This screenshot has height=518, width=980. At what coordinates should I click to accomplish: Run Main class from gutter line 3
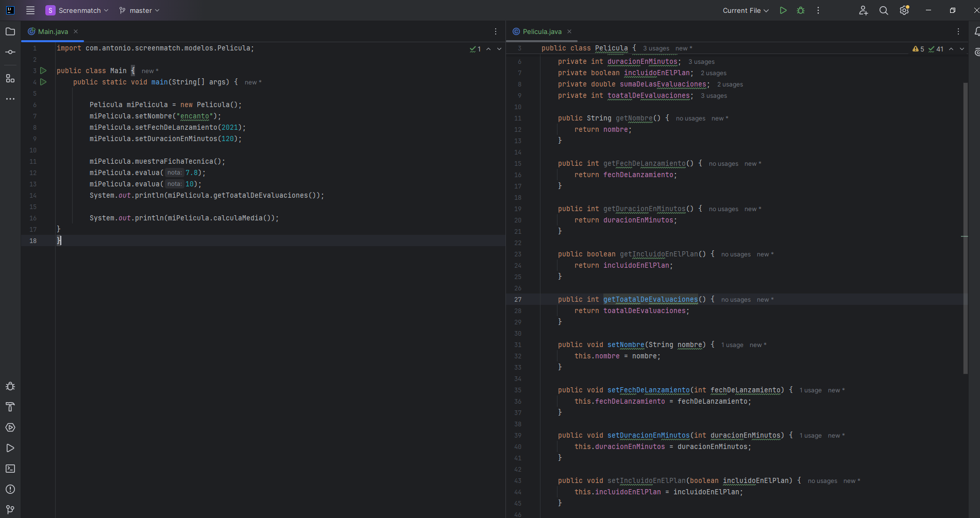click(43, 71)
